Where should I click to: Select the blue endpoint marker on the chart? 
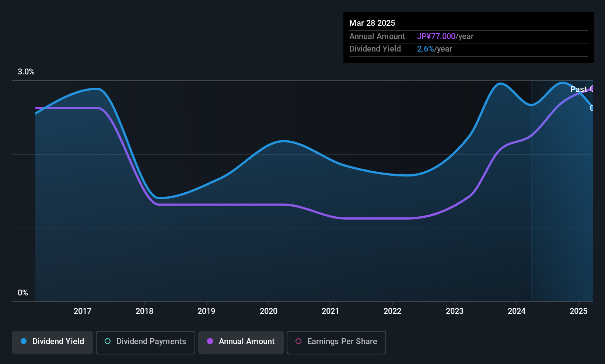click(x=592, y=108)
